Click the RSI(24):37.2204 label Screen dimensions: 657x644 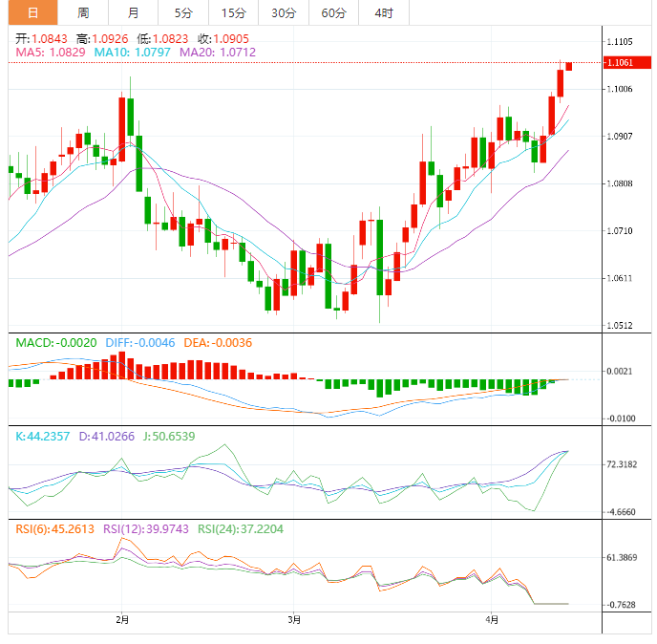[x=241, y=529]
